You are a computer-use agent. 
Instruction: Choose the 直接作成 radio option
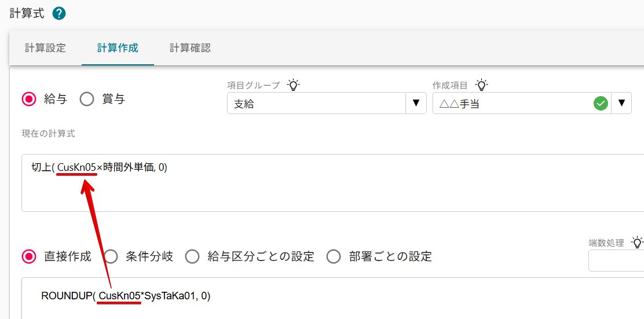(29, 257)
